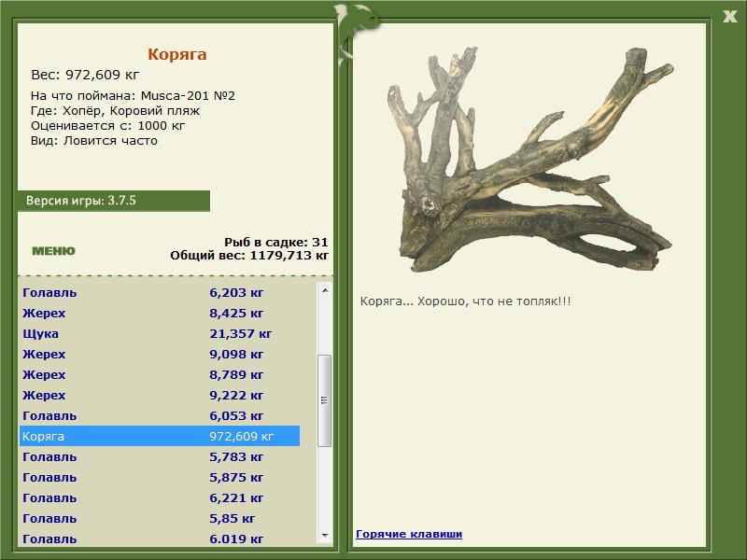This screenshot has height=560, width=747.
Task: Select the Щука 21,357 кг row
Action: coord(159,333)
